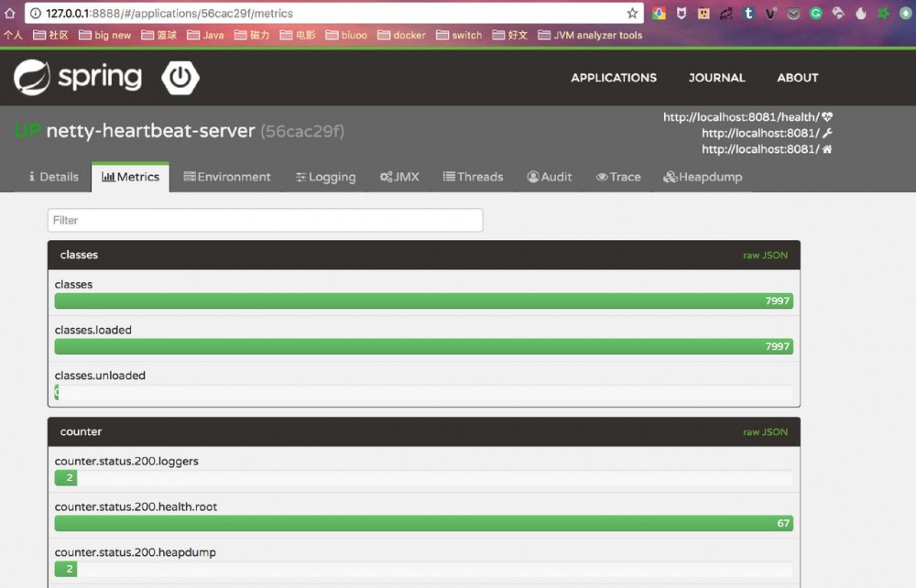Click the Google download extension icon
The width and height of the screenshot is (916, 588).
659,13
